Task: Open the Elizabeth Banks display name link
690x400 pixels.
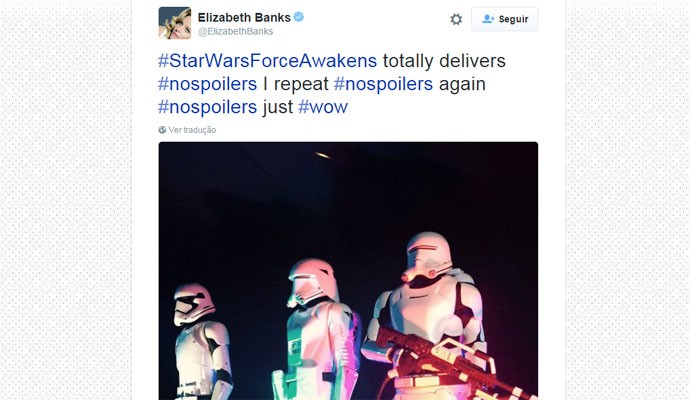Action: click(244, 18)
